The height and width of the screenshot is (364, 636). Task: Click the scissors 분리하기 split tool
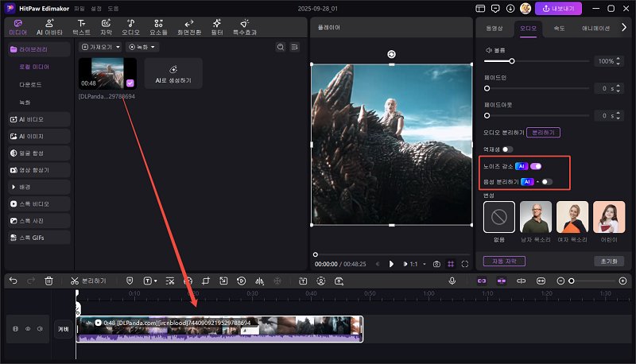(88, 281)
